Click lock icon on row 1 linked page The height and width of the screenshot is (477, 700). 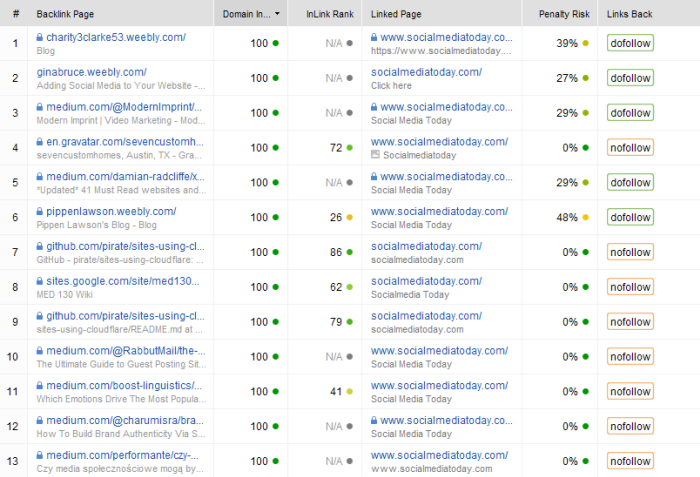(x=374, y=38)
